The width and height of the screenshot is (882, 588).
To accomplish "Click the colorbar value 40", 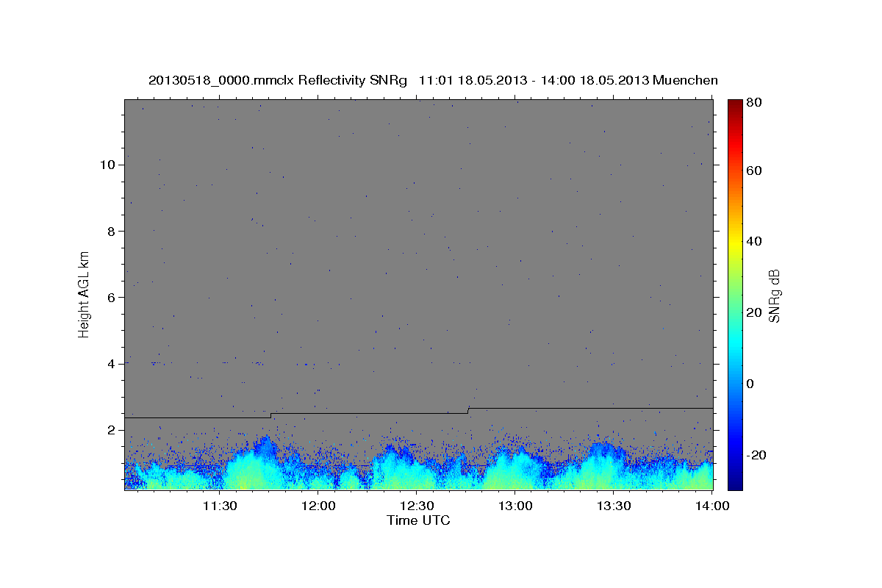I will coord(753,241).
